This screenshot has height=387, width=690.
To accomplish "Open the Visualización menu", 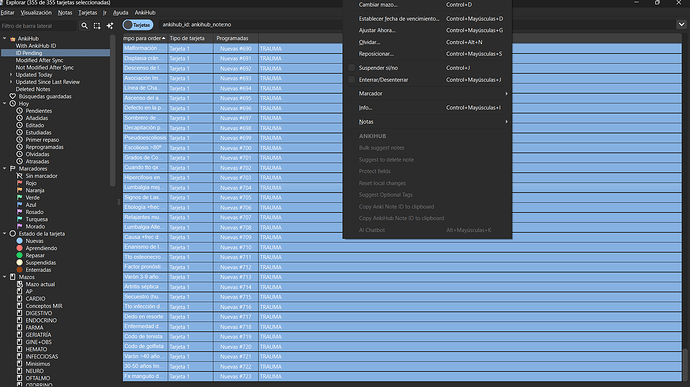I will (x=36, y=13).
